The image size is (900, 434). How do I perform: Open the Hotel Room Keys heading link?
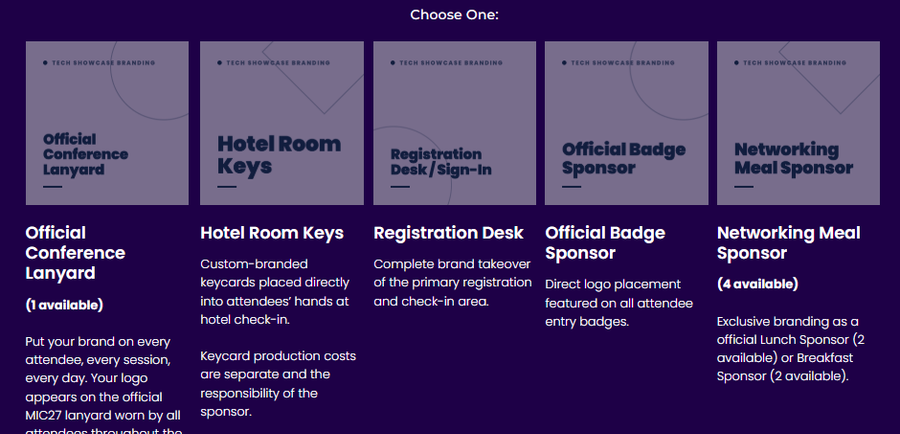[x=272, y=232]
